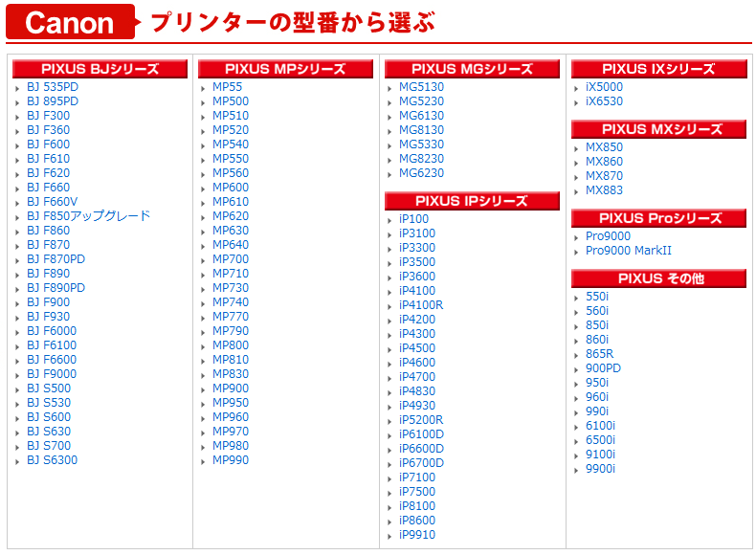Select the iP9910 printer link
The height and width of the screenshot is (555, 756).
coord(417,534)
